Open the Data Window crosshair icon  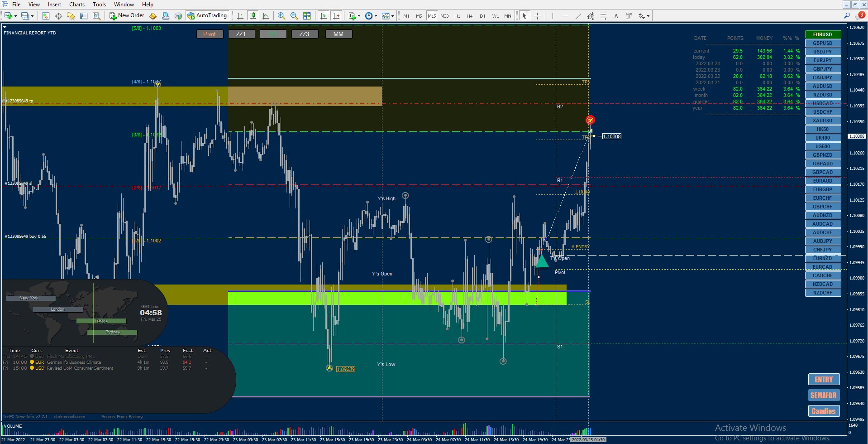click(58, 16)
